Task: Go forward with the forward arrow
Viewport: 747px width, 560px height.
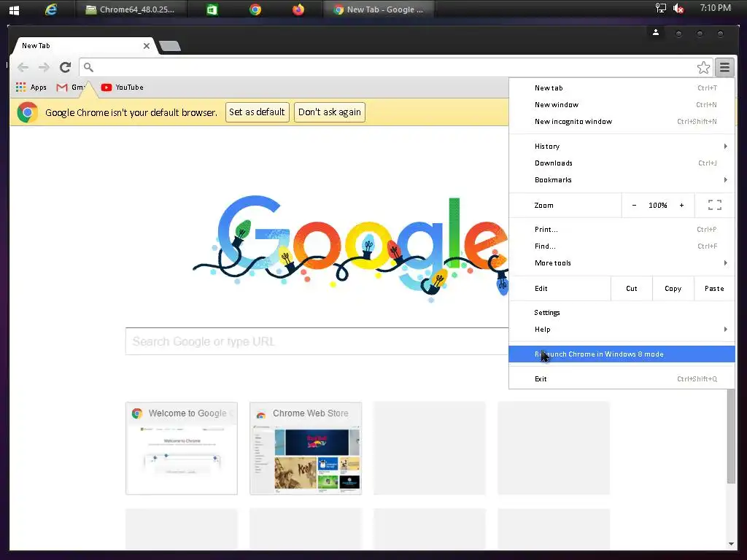Action: [x=44, y=67]
